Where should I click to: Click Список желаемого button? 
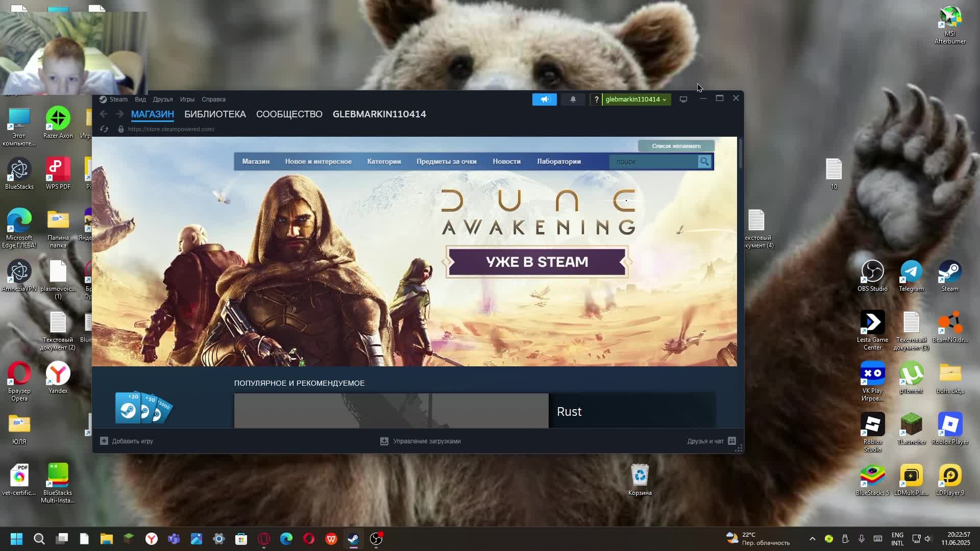click(676, 146)
